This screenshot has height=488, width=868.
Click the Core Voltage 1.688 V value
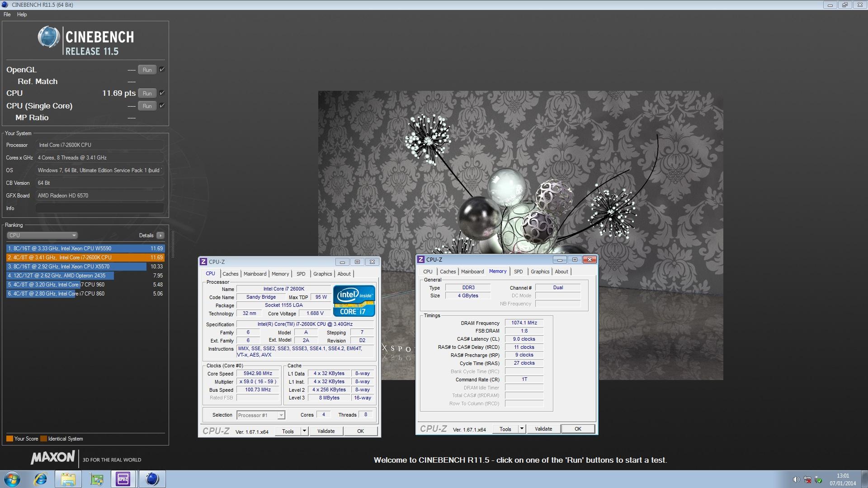[x=315, y=313]
